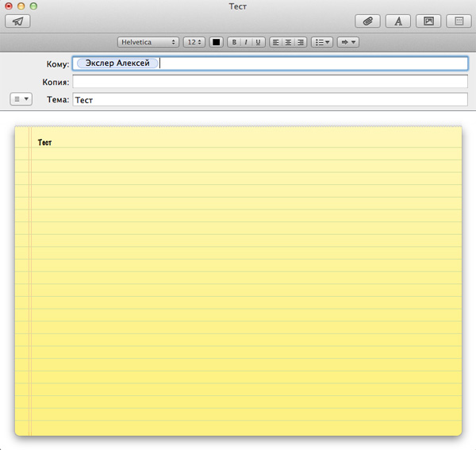Align text to the right
The width and height of the screenshot is (476, 450).
click(300, 42)
